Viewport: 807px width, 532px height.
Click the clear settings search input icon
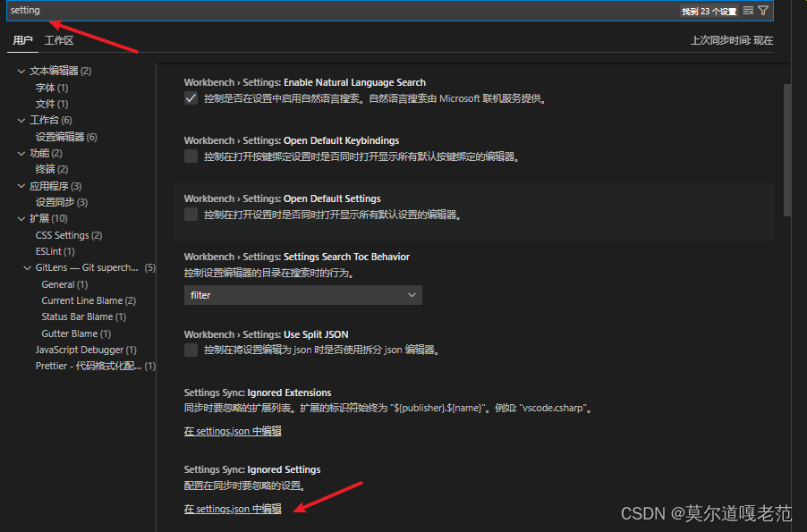tap(748, 11)
